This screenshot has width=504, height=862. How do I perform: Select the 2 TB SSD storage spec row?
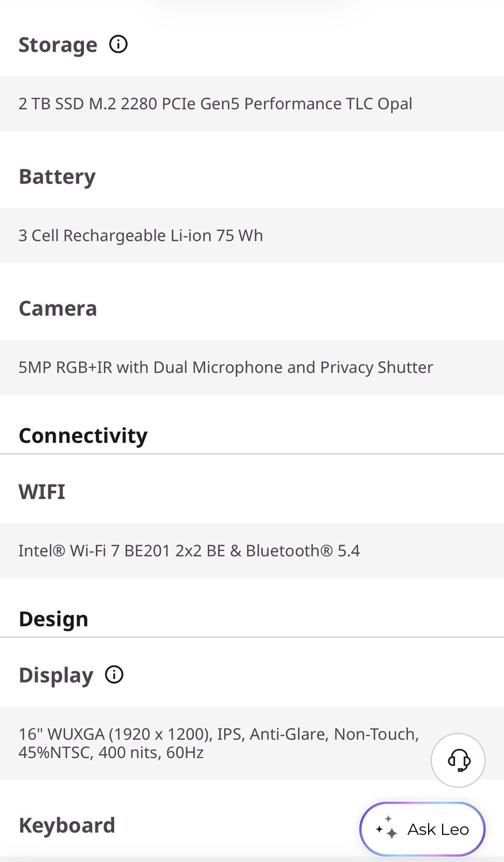pos(252,103)
